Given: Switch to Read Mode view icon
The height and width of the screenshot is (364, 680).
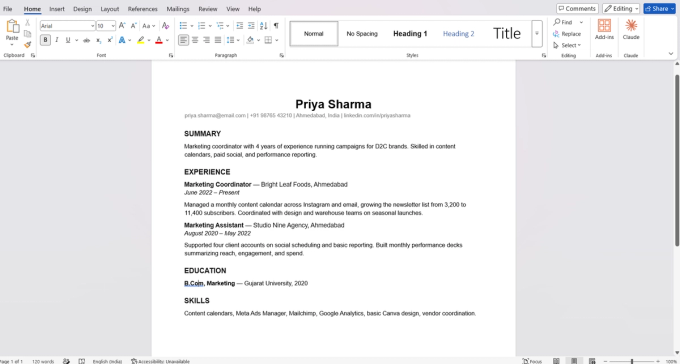Looking at the screenshot, I should click(556, 361).
